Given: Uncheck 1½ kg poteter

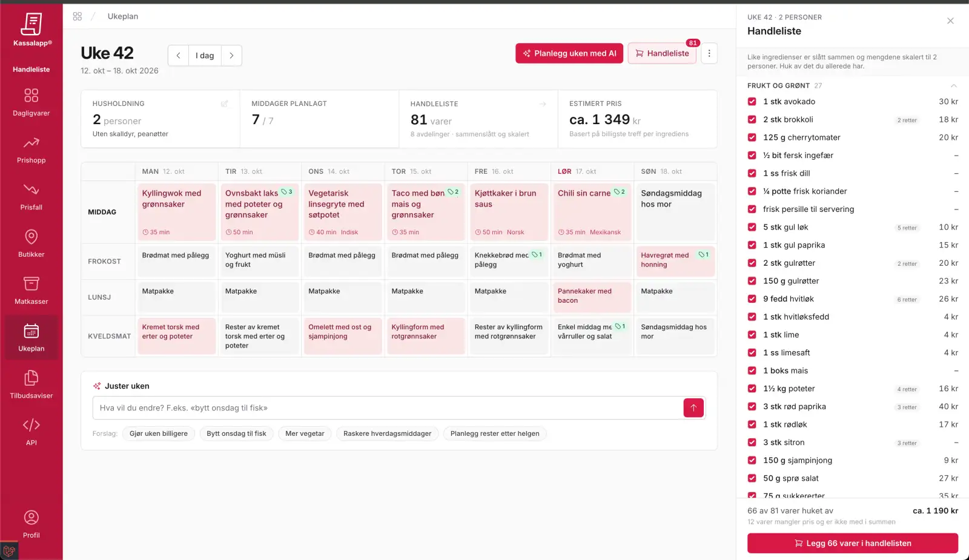Looking at the screenshot, I should (752, 389).
